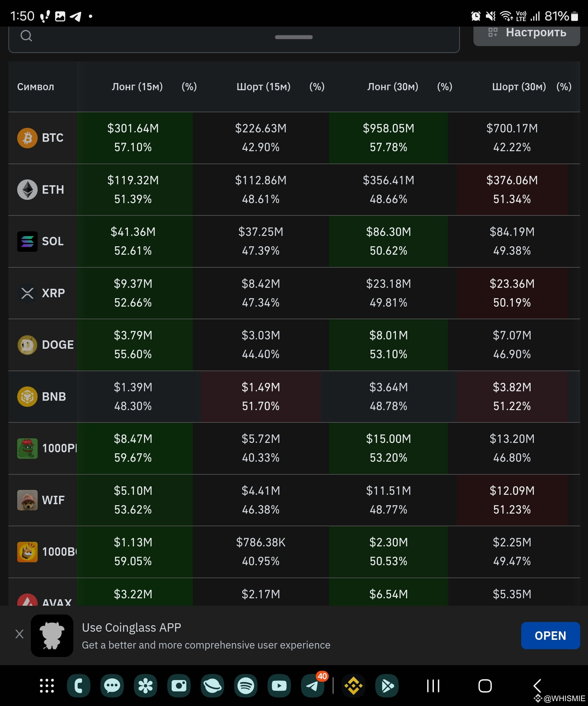Click 1000PEPE long 30m value $15.00M
Viewport: 588px width, 706px height.
389,439
